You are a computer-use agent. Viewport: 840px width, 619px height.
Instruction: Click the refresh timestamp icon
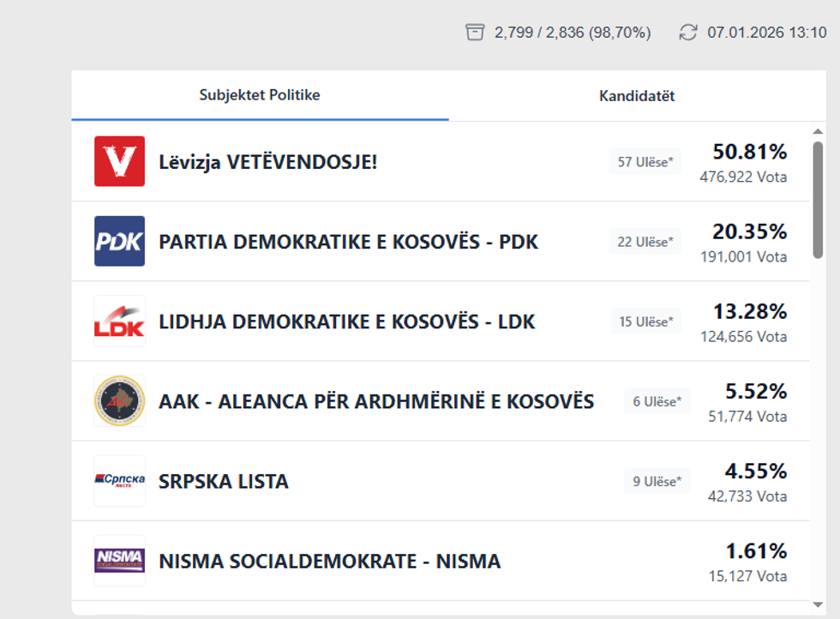pyautogui.click(x=688, y=33)
